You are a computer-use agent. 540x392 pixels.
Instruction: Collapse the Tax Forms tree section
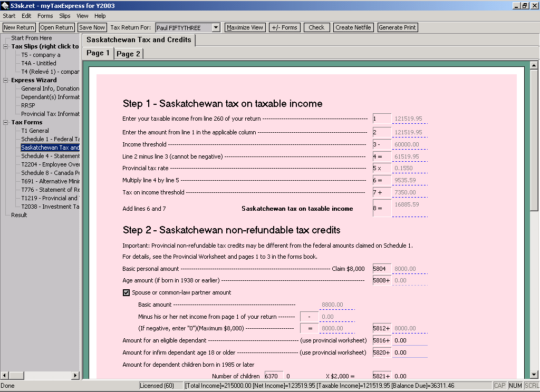coord(6,122)
